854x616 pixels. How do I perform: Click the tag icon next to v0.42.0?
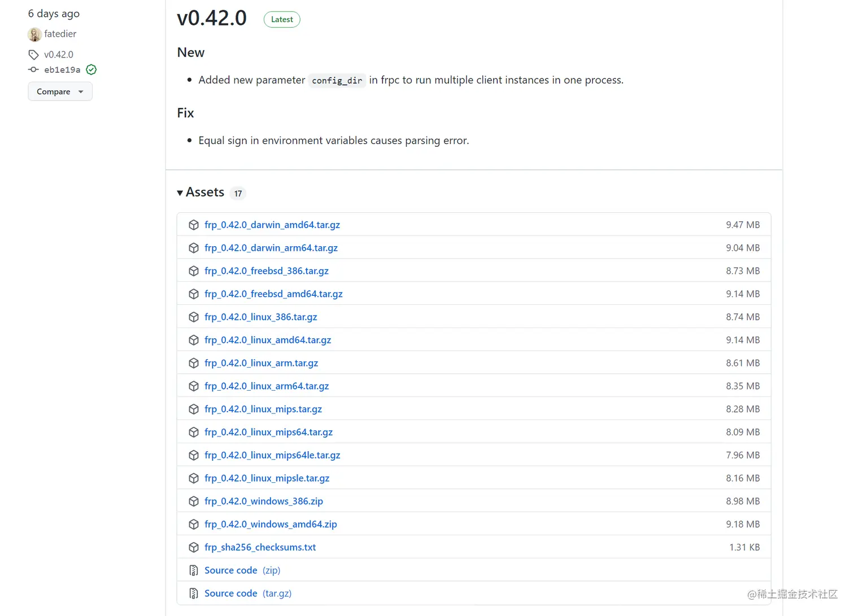[x=33, y=55]
